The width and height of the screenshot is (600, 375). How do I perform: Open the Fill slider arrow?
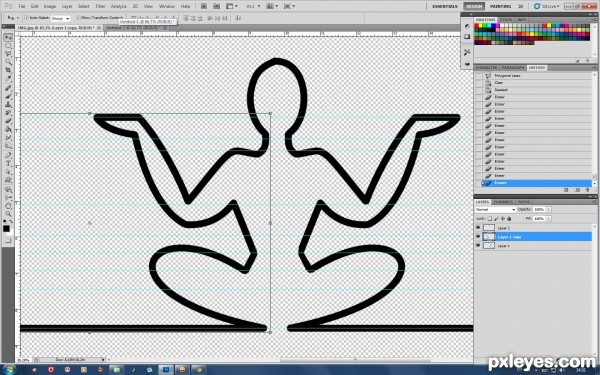pos(548,218)
